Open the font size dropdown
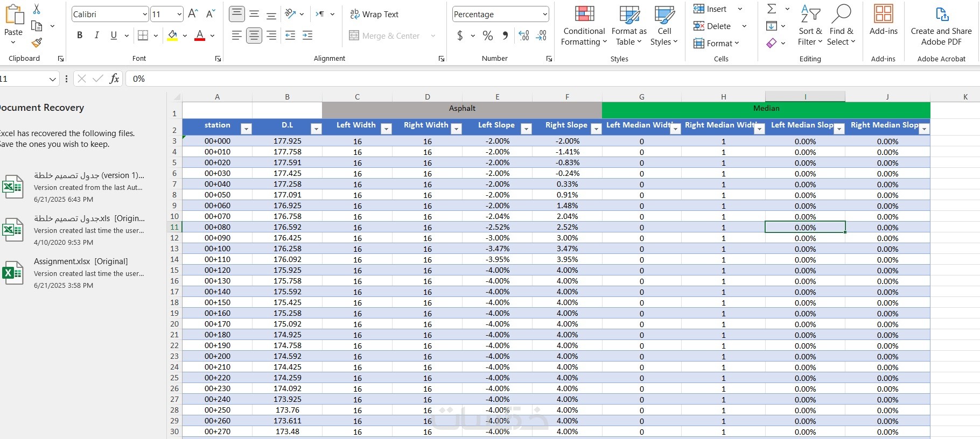 coord(179,15)
